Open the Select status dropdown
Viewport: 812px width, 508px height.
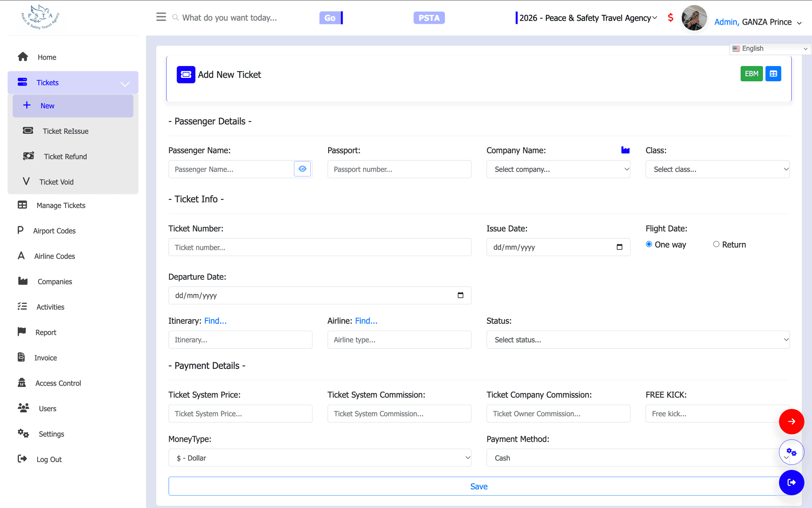pos(638,340)
